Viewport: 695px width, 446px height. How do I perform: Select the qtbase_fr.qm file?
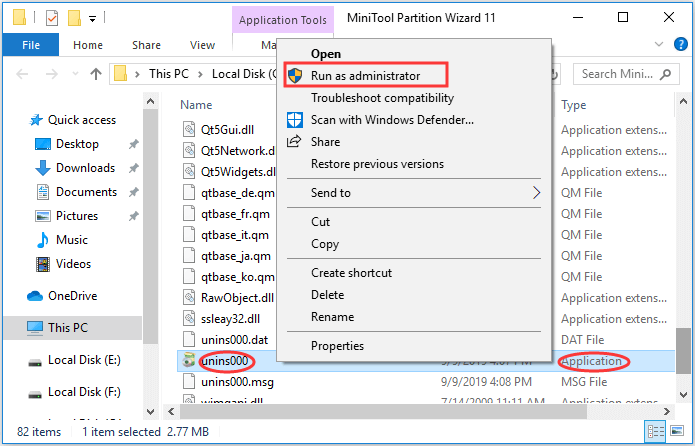[x=226, y=214]
